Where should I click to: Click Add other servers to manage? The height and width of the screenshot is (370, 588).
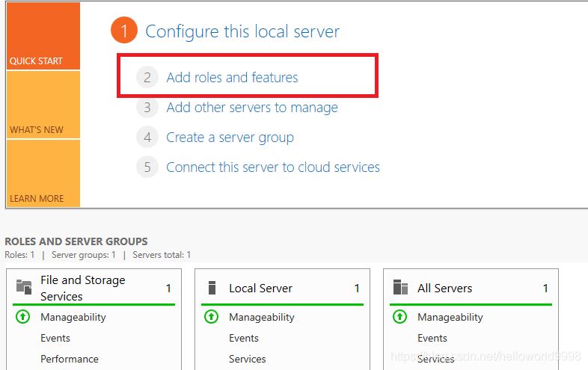[251, 108]
